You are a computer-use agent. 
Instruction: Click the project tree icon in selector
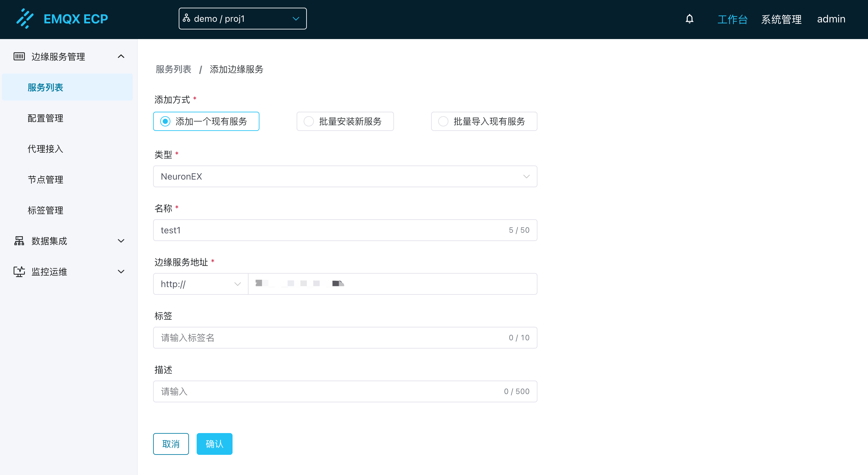click(186, 18)
